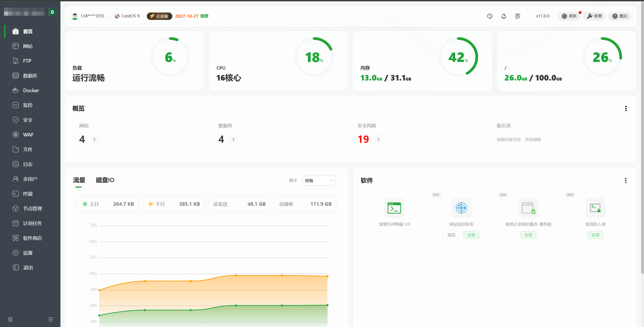
Task: Click the feedback note icon in header
Action: pyautogui.click(x=518, y=16)
